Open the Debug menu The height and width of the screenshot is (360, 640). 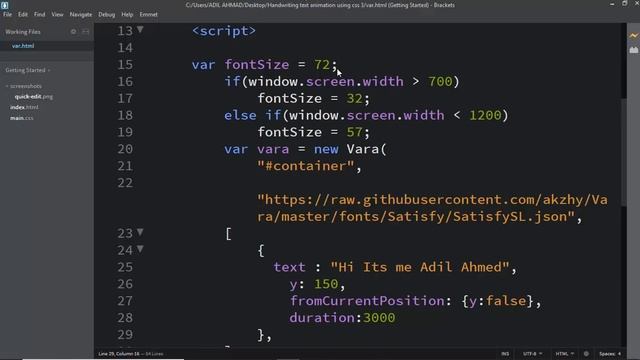[107, 14]
